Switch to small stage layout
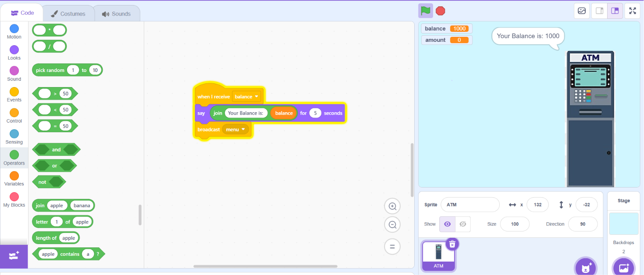Screen dimensions: 644x275 pos(600,11)
